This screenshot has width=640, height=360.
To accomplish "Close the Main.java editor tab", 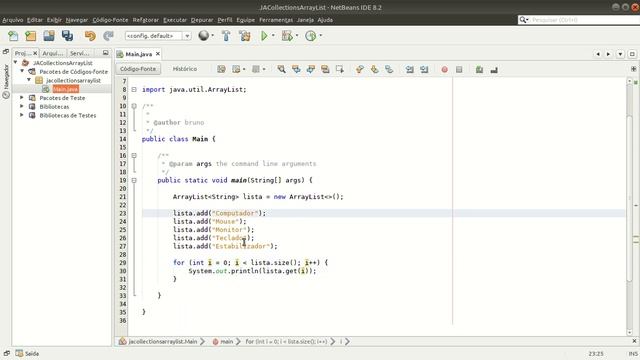I will click(158, 53).
